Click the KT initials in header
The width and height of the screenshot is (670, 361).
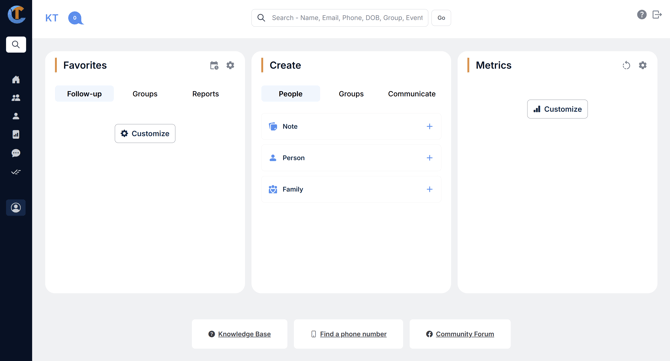(x=52, y=18)
